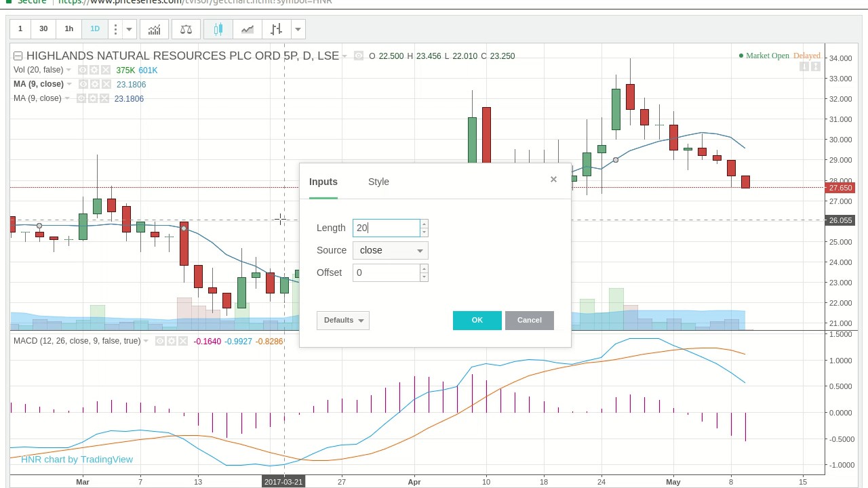This screenshot has width=868, height=488.
Task: Click the 2017-03-21 date label on time axis
Action: coord(283,482)
